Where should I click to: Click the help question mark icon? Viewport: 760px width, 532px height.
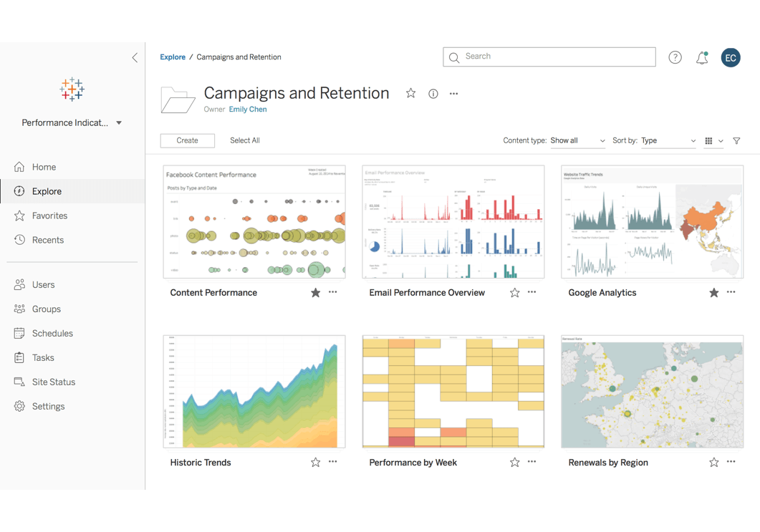pyautogui.click(x=675, y=57)
